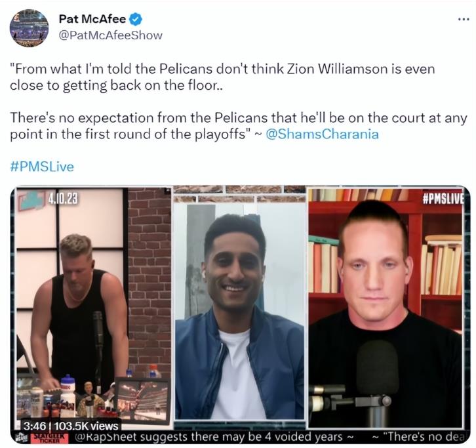
Task: Click the 4.10.23 date overlay
Action: pos(63,199)
